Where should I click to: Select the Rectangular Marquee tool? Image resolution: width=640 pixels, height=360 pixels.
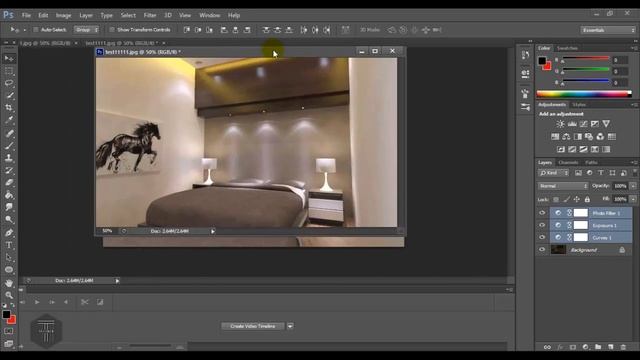click(x=9, y=71)
